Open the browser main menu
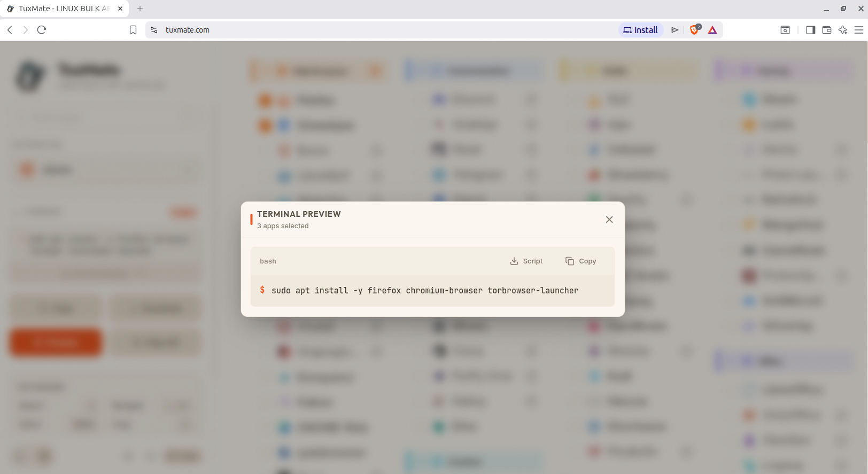Screen dimensions: 868x474 (859, 30)
